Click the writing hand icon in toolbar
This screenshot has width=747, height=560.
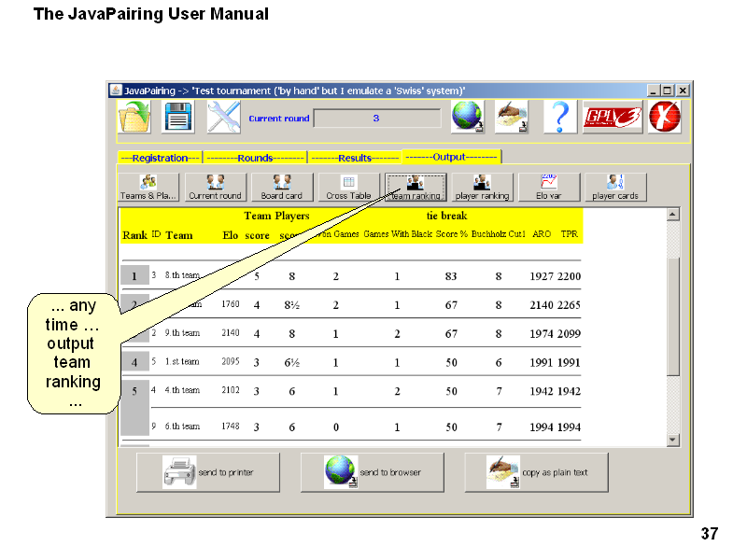point(512,118)
